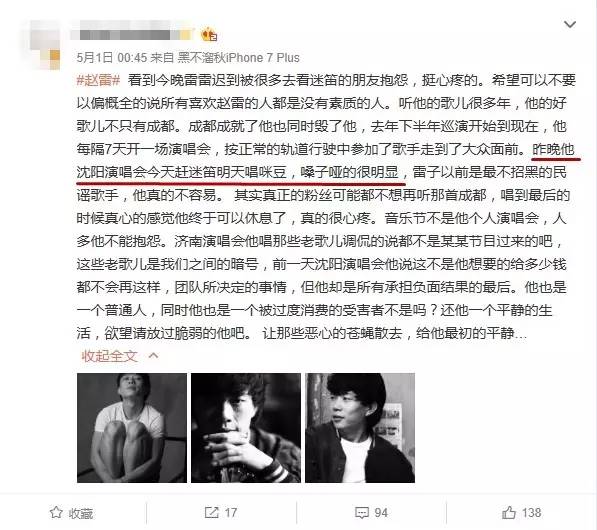Open the post options chevron menu
This screenshot has width=597, height=530.
[570, 25]
